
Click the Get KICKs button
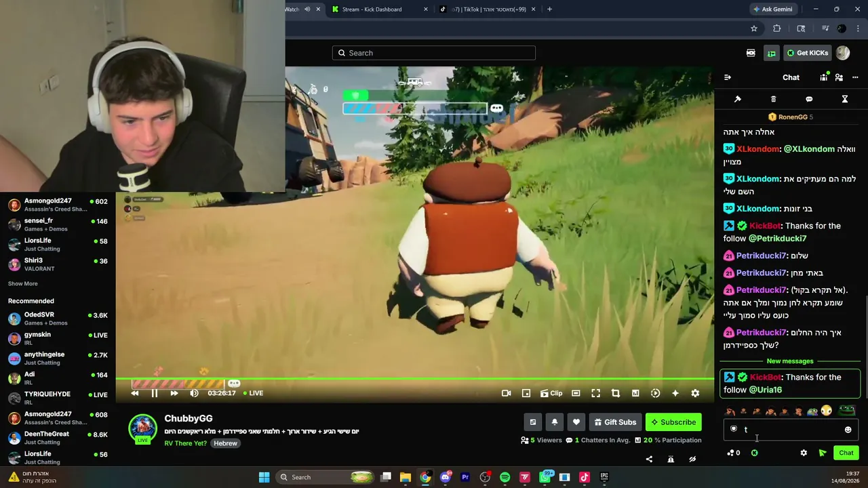(x=807, y=53)
